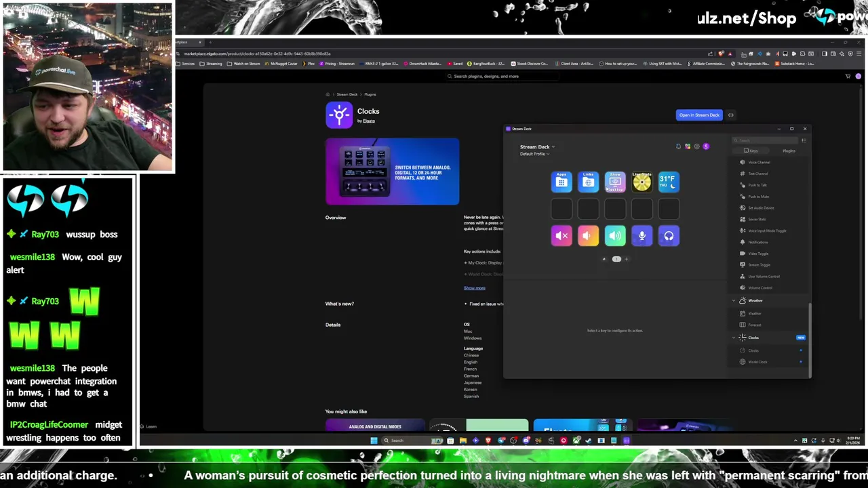Switch to the Plugins tab
868x488 pixels.
click(789, 150)
